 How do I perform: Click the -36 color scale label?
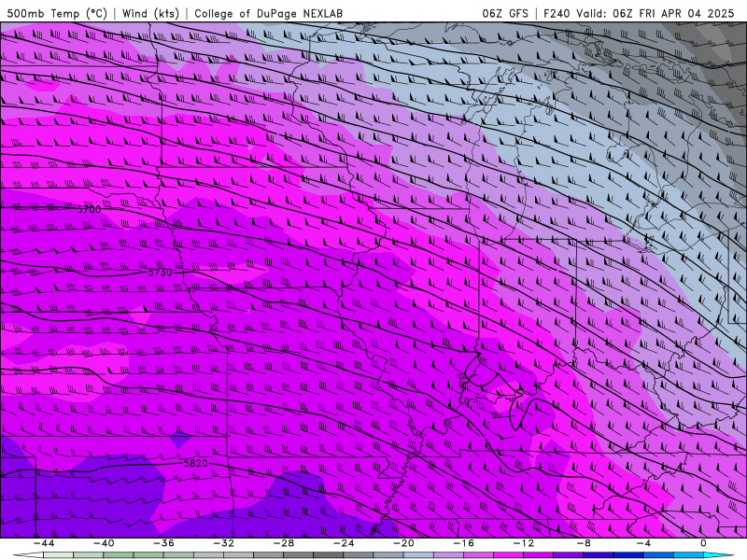(x=164, y=543)
